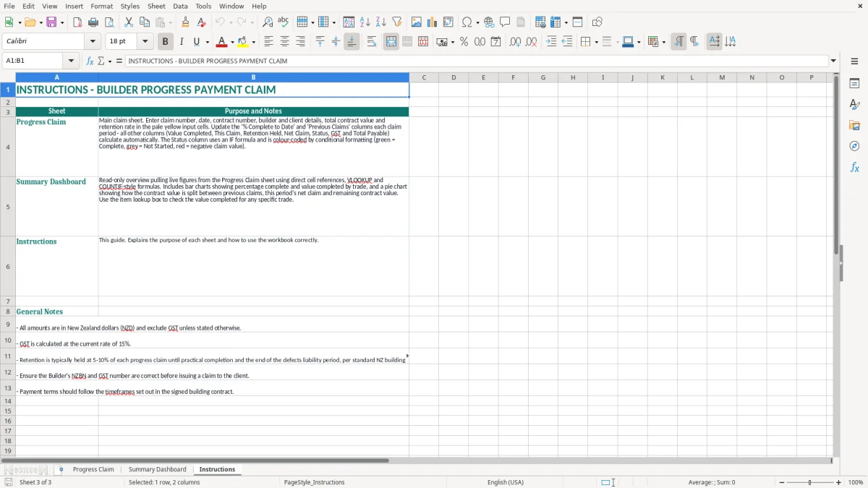The width and height of the screenshot is (868, 488).
Task: Click the zoom slider in status bar
Action: (810, 482)
